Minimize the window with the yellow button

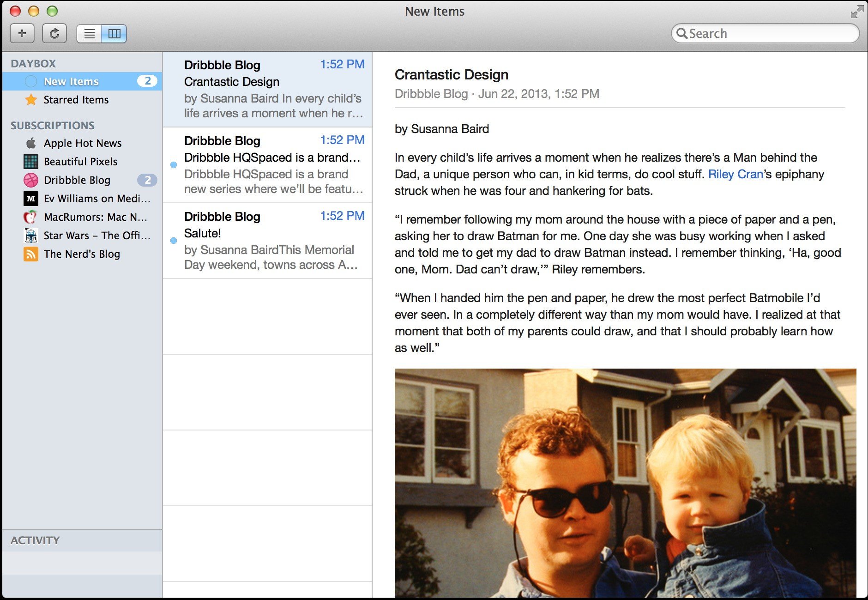coord(34,12)
